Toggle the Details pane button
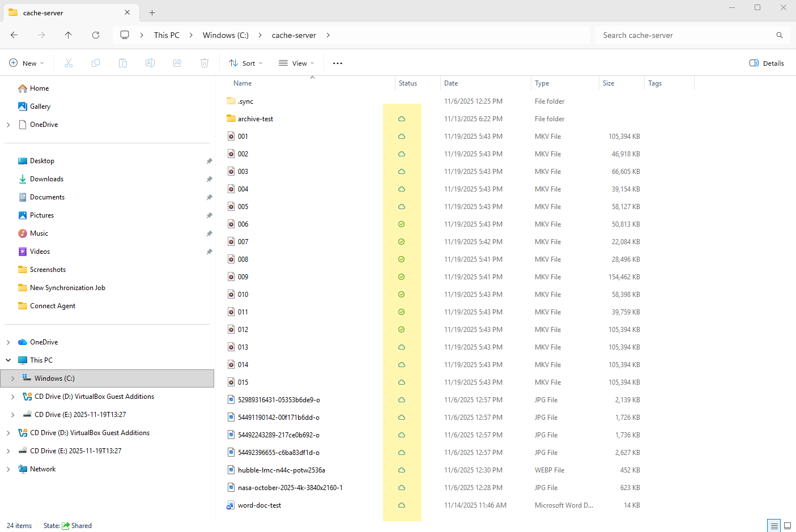This screenshot has height=532, width=796. pos(767,63)
